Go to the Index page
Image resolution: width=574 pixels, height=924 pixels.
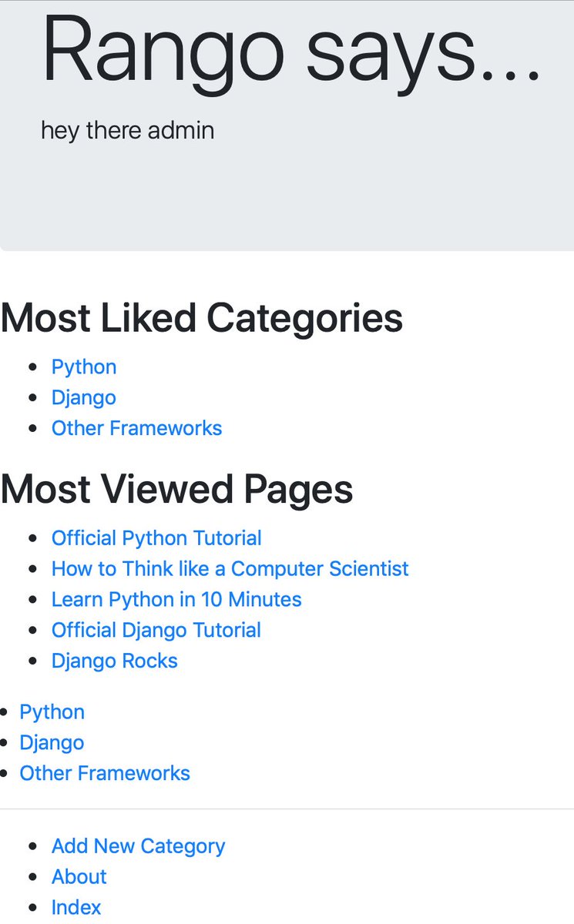point(76,907)
